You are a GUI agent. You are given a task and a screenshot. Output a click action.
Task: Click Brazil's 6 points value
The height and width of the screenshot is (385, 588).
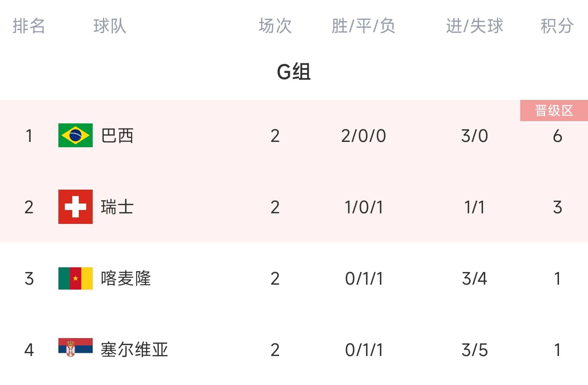[557, 136]
